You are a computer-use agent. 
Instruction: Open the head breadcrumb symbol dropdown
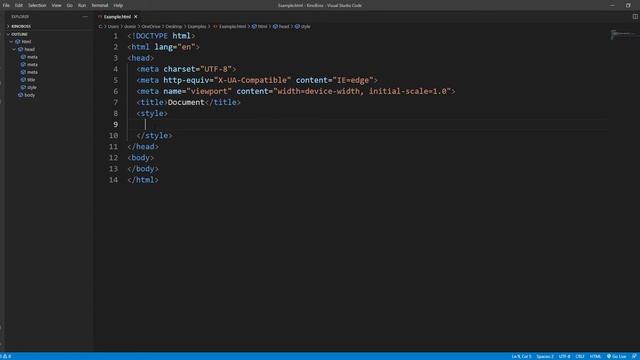coord(281,27)
